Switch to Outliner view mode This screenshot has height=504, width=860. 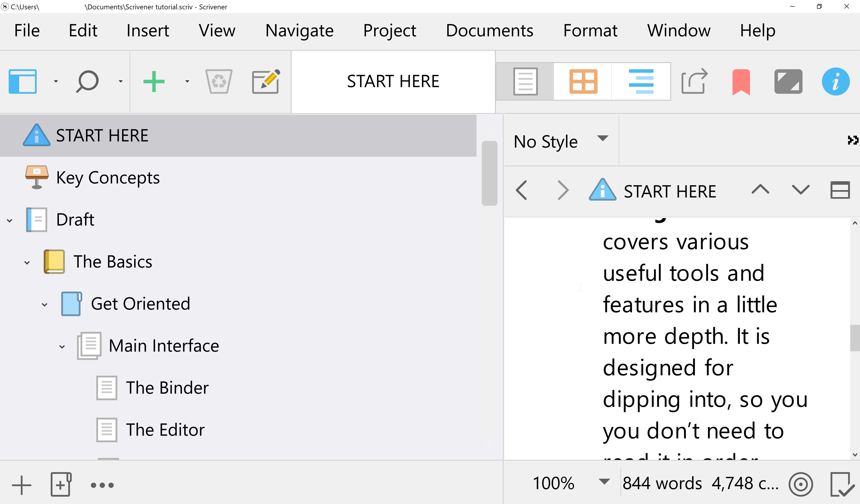[x=641, y=81]
